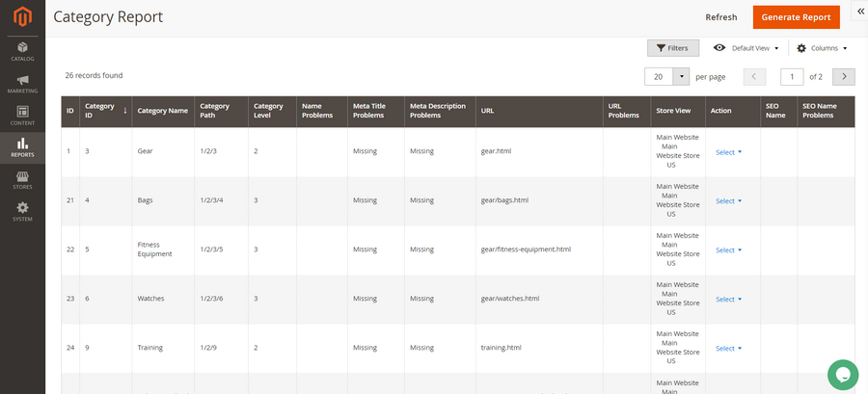This screenshot has width=868, height=394.
Task: Open the chat support bubble
Action: 843,375
